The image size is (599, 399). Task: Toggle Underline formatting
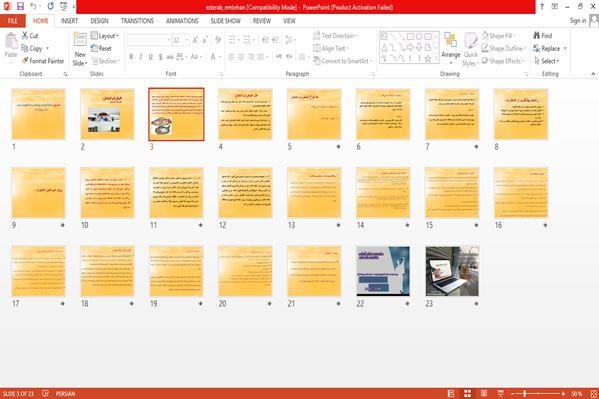click(x=151, y=57)
